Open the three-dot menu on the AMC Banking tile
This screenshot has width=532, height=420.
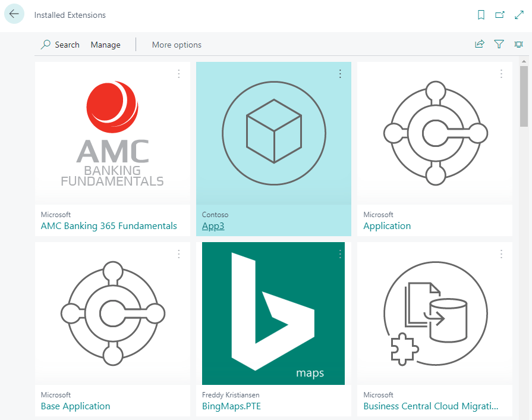(x=179, y=74)
